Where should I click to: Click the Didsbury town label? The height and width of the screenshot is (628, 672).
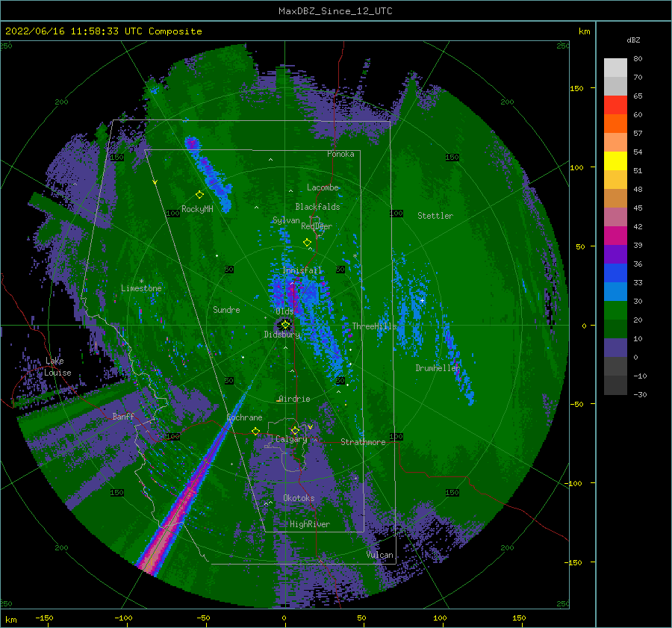click(281, 335)
